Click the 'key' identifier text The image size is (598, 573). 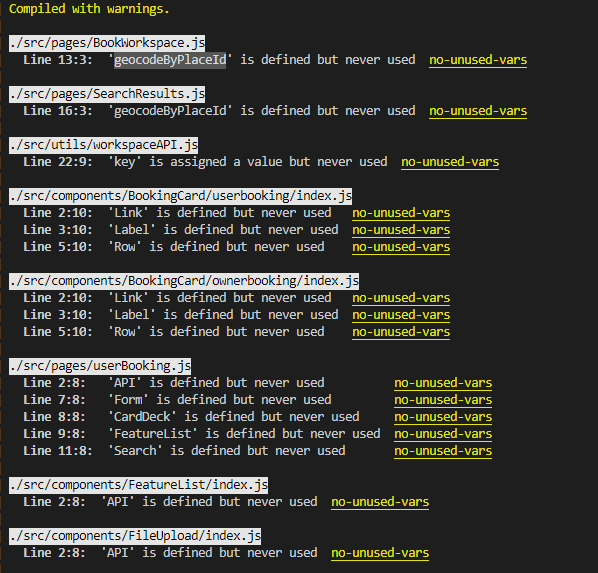124,162
